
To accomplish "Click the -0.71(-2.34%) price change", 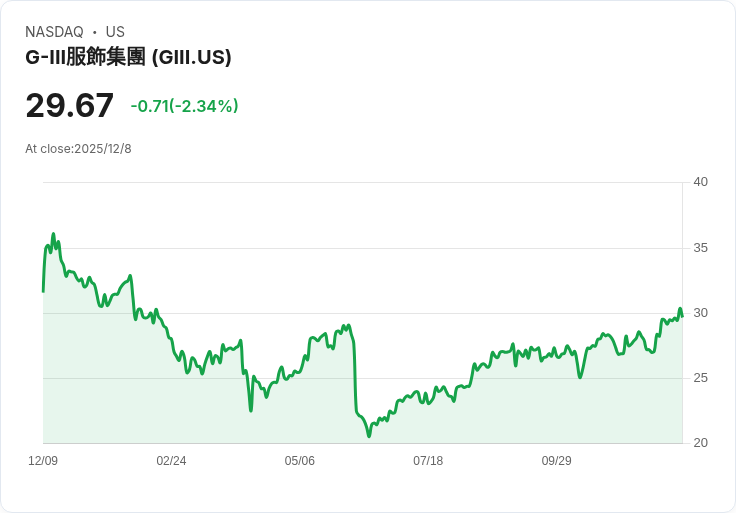I will coord(184,106).
